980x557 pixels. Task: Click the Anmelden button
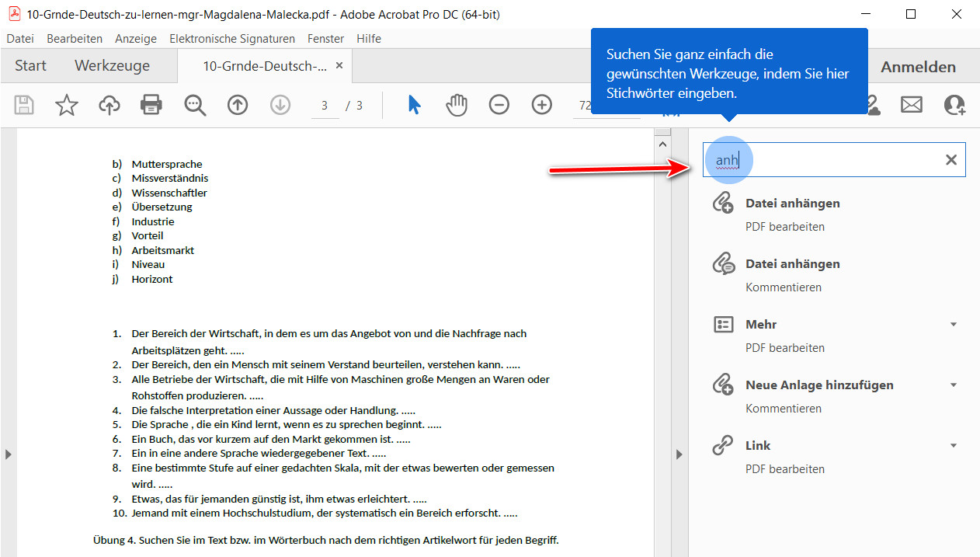click(x=918, y=67)
